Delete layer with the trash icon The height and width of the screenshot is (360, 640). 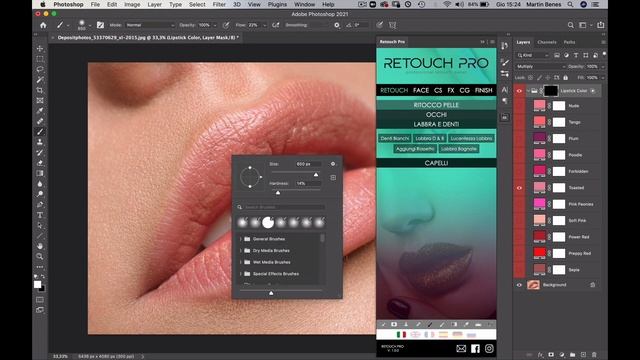coord(594,355)
